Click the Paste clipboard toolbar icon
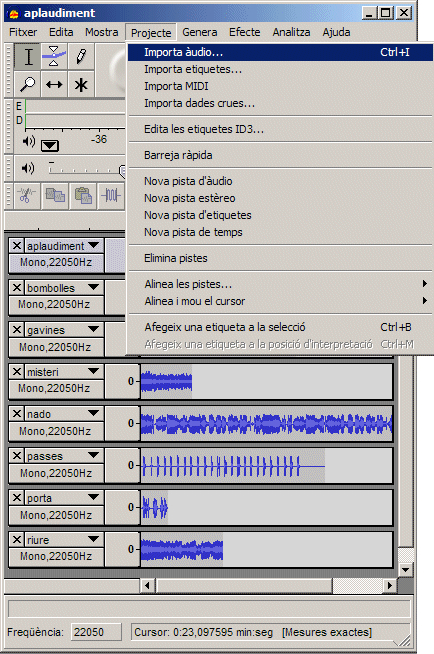This screenshot has height=654, width=434. click(x=83, y=195)
